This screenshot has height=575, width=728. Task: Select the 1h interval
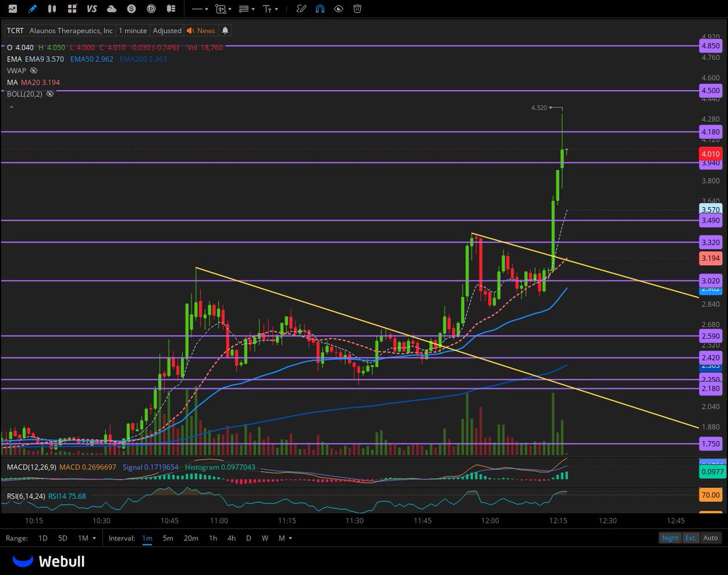pyautogui.click(x=213, y=538)
